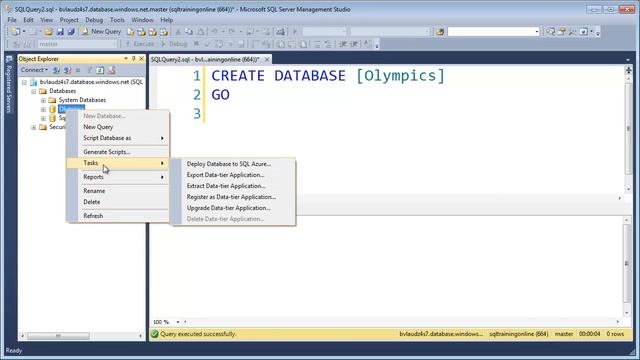
Task: Click the Activity Monitor toolbar icon
Action: tap(280, 31)
